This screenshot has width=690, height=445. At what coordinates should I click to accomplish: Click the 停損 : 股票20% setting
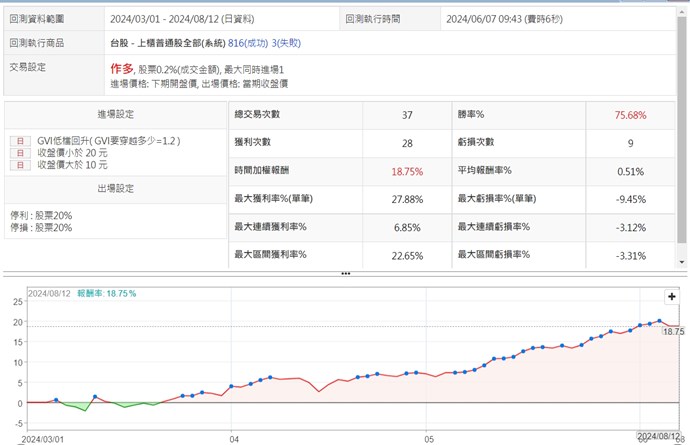click(x=41, y=228)
